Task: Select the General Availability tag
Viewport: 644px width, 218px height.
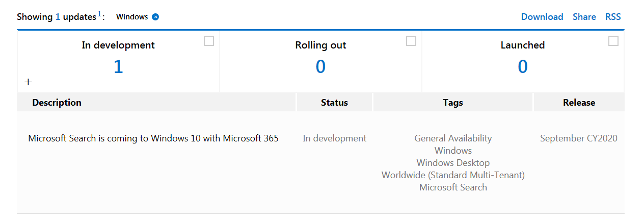Action: tap(453, 138)
